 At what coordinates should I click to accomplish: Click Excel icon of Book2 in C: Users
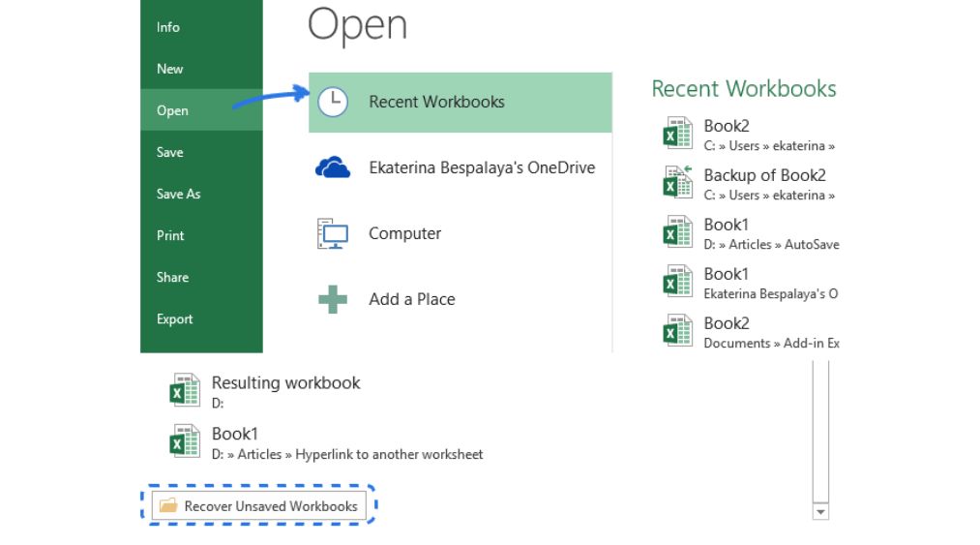click(677, 134)
